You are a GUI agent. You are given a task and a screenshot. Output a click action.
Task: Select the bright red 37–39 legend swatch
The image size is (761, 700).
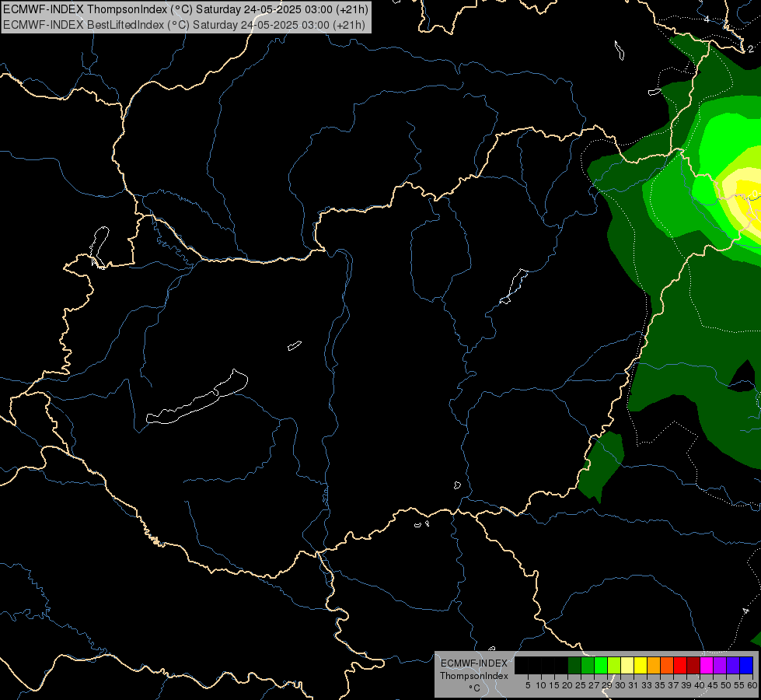tap(680, 665)
